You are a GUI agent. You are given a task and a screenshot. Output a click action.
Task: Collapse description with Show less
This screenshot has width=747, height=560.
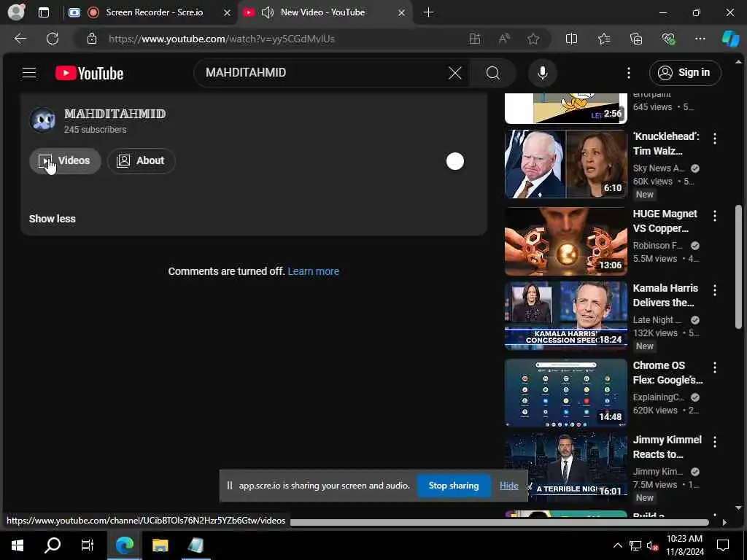pos(53,219)
